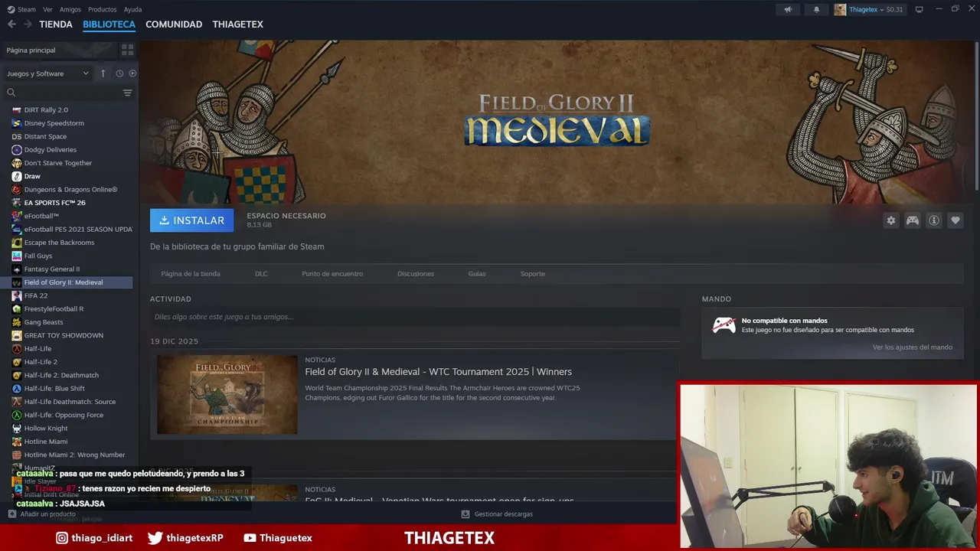Open the THIAGETEX profile tab
Image resolution: width=980 pixels, height=551 pixels.
click(237, 24)
